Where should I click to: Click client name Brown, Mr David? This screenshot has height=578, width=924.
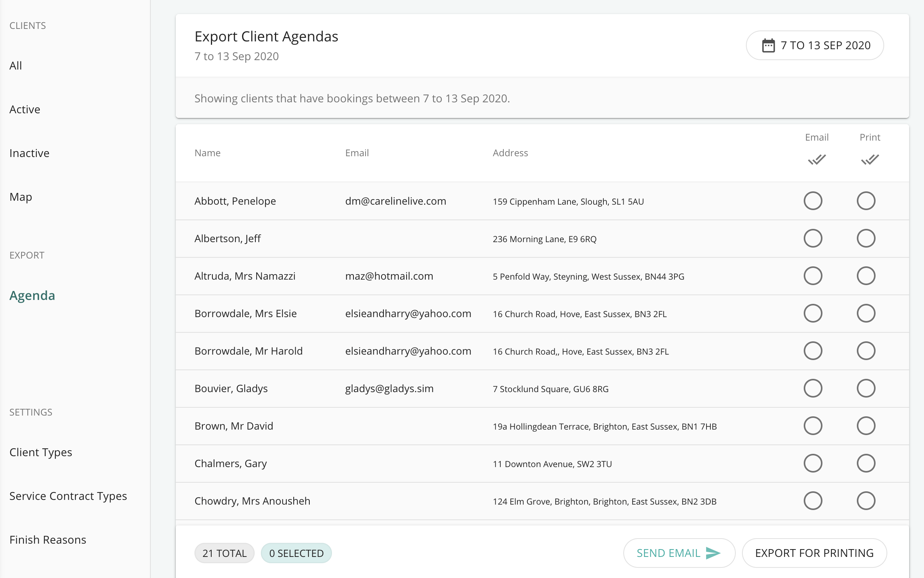pos(234,426)
